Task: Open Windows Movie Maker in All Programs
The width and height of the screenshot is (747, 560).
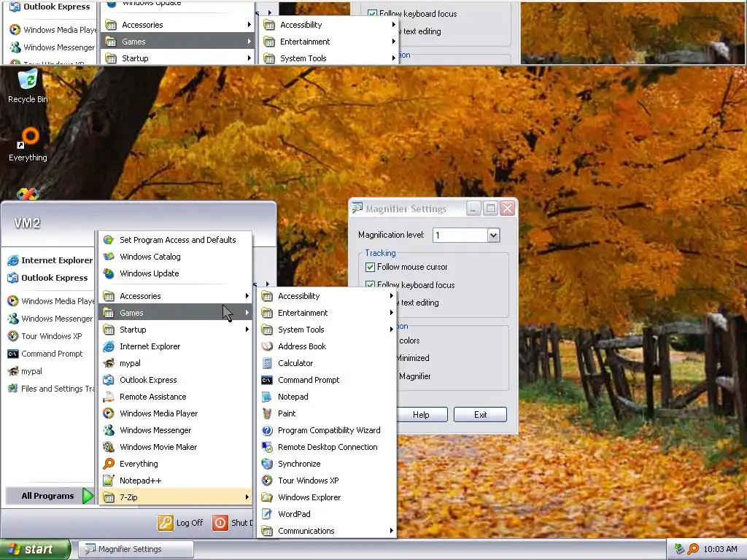Action: point(175,447)
